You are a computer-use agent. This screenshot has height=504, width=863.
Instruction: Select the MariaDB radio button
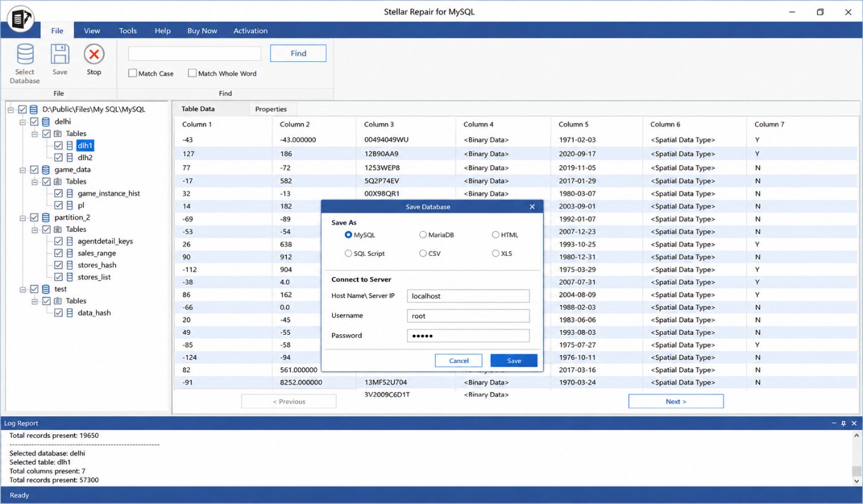click(423, 235)
